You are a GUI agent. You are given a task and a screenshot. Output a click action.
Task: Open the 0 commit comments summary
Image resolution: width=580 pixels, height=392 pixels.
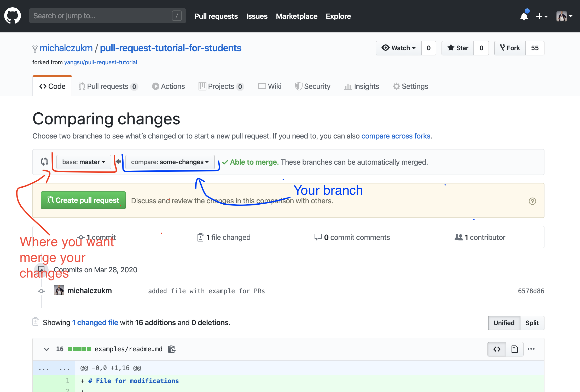click(352, 237)
